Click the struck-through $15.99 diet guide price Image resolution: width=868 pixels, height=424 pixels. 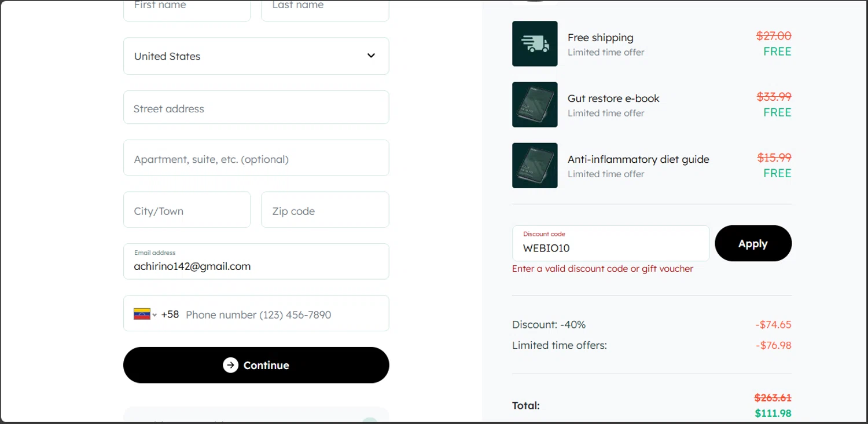[774, 158]
